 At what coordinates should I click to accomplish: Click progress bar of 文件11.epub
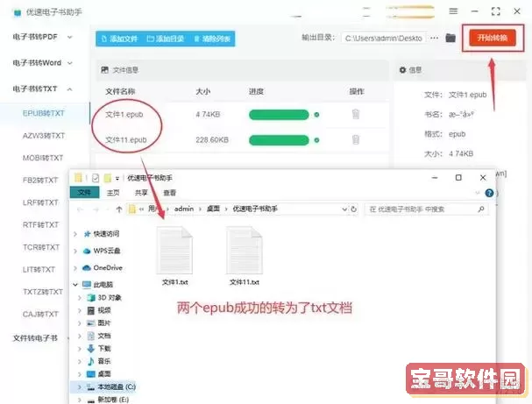[x=279, y=139]
